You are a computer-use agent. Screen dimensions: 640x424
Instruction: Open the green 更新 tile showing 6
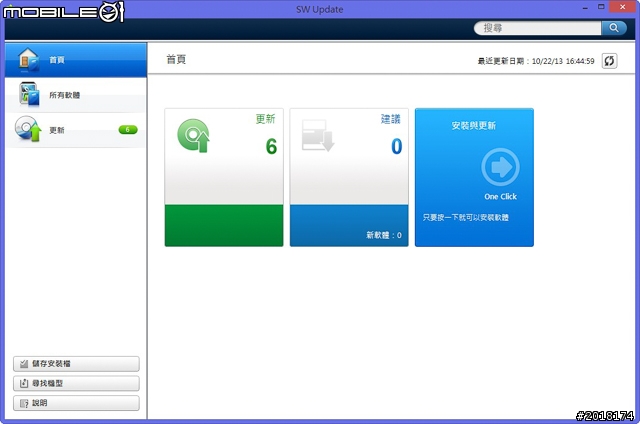tap(224, 177)
